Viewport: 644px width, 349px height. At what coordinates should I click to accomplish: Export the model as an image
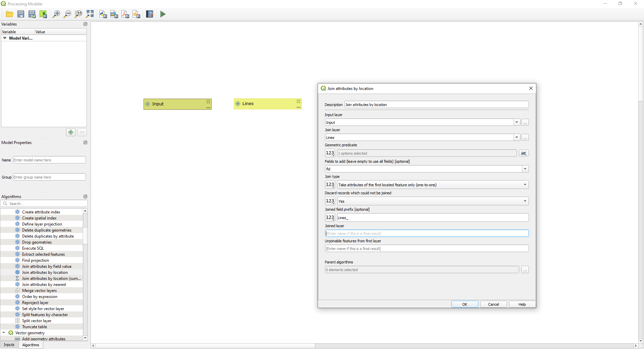114,14
